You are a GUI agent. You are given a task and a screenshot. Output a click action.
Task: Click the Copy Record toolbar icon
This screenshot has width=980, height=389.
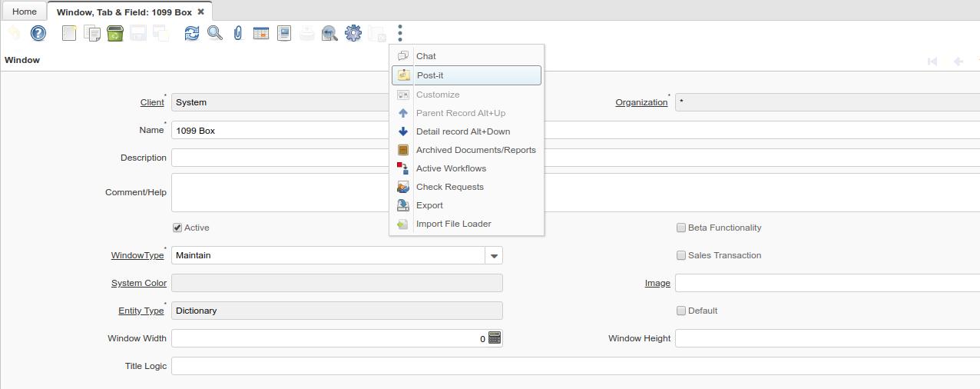pyautogui.click(x=92, y=33)
